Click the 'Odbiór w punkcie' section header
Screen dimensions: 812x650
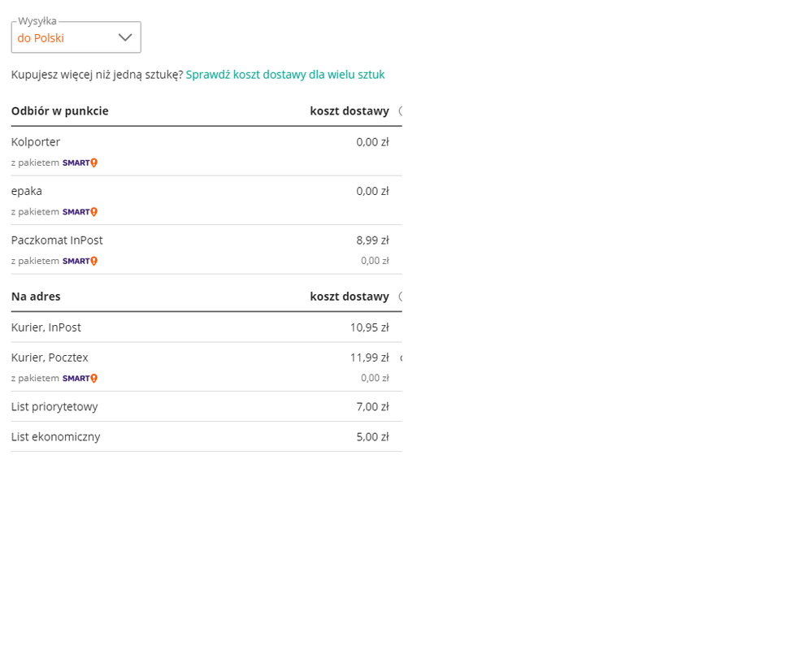pyautogui.click(x=59, y=111)
